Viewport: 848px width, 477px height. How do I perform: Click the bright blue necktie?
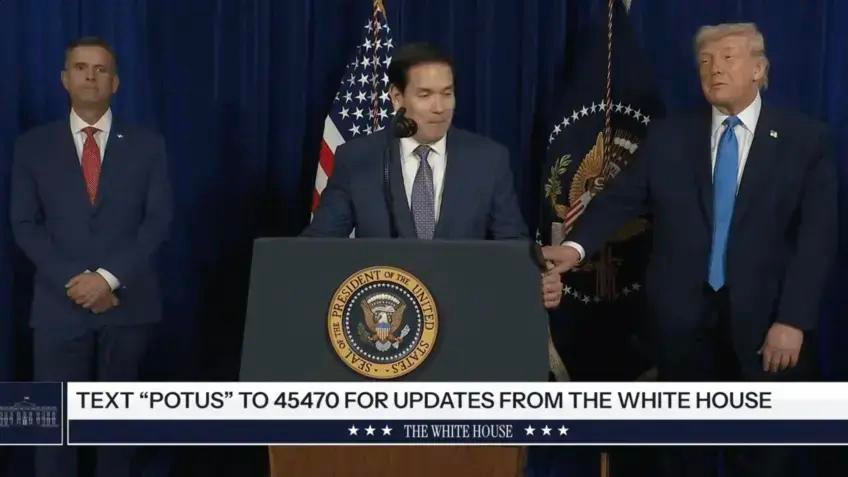[x=723, y=203]
